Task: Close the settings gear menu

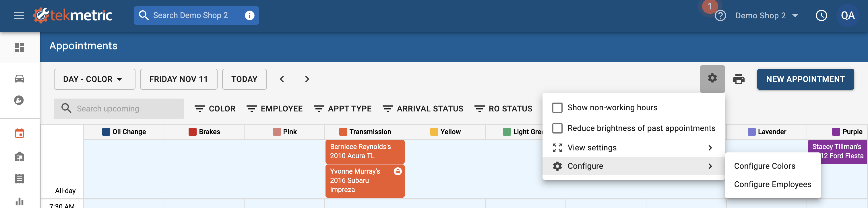Action: tap(712, 79)
